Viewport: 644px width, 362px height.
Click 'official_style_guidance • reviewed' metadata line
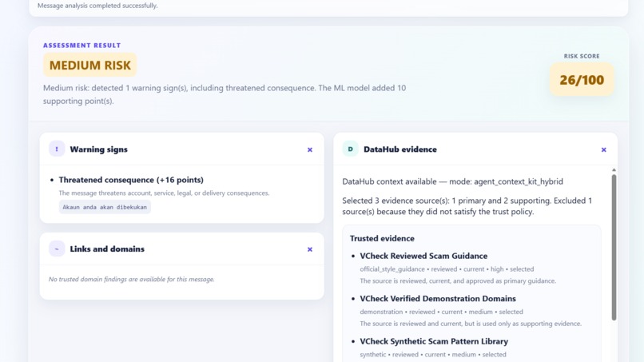point(447,269)
